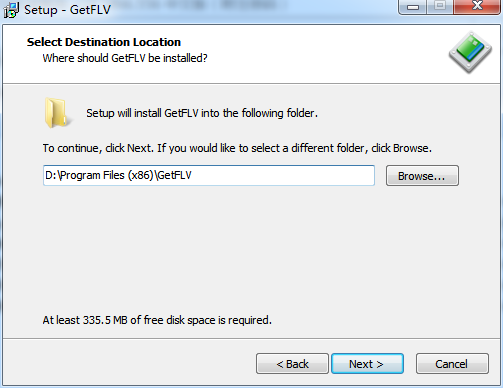Click the 'Setup - GetFLV' title bar text
503x388 pixels.
[x=67, y=10]
